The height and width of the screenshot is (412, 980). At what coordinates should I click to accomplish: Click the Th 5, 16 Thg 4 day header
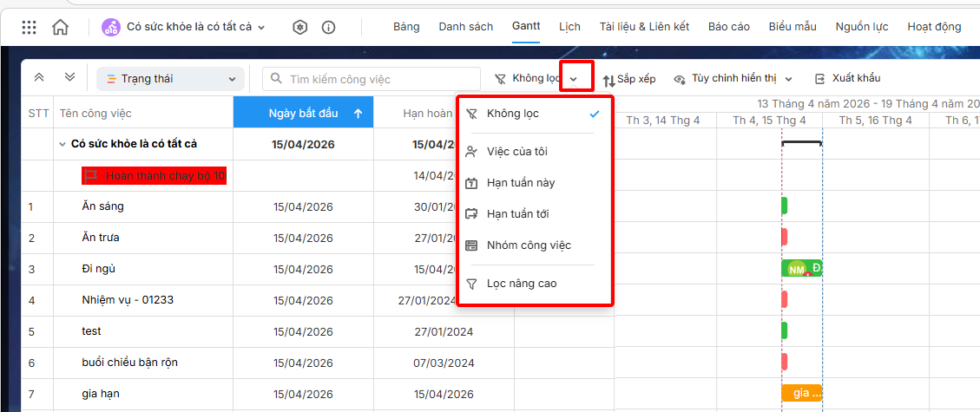coord(876,120)
